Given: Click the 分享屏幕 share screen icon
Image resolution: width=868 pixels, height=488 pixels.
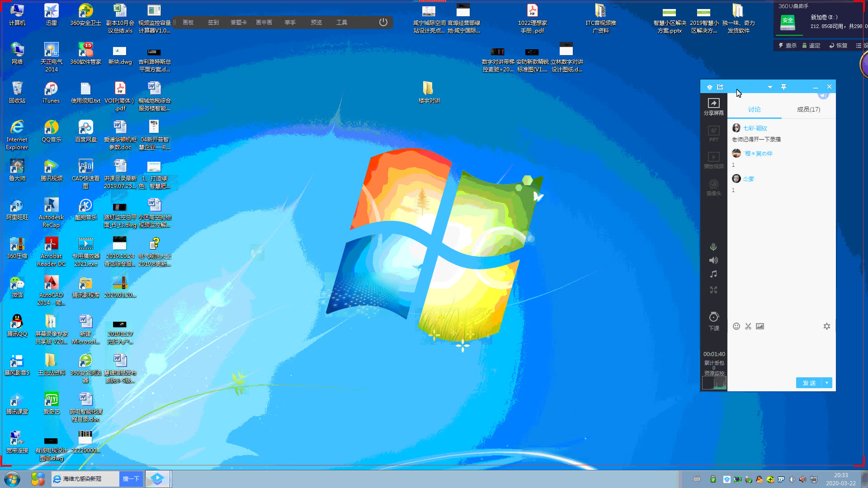Looking at the screenshot, I should pyautogui.click(x=713, y=107).
